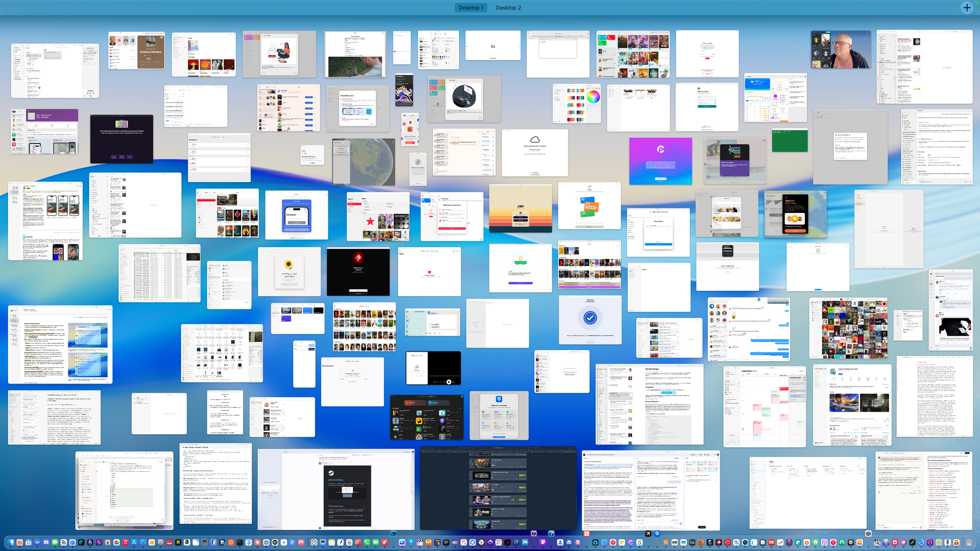Open the clapperboard Dock icon
The width and height of the screenshot is (980, 551).
coord(420,542)
